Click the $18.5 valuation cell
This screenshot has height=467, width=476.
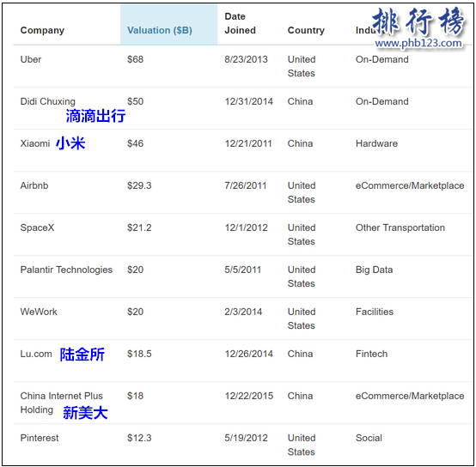coord(139,354)
